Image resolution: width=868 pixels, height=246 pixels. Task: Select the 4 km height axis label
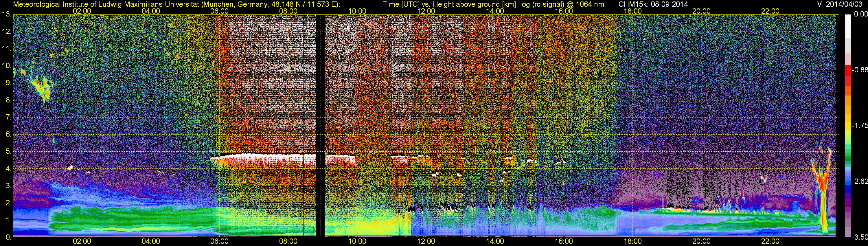[x=8, y=169]
